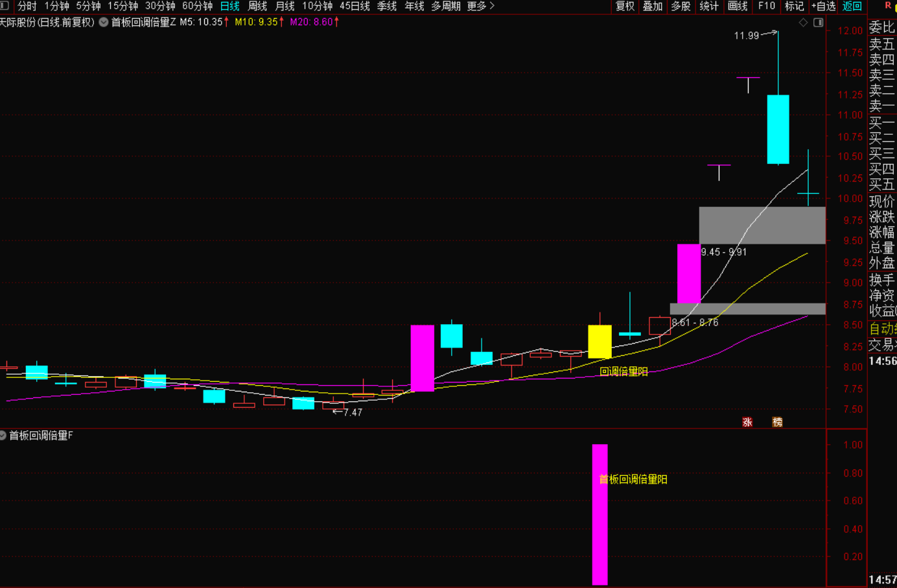Switch to the 60分钟 period tab

197,6
